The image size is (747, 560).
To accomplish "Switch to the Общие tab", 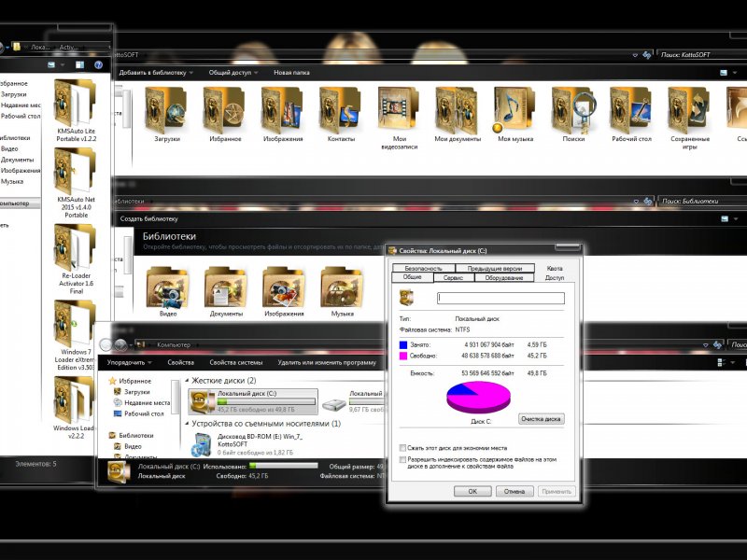I will click(x=412, y=277).
